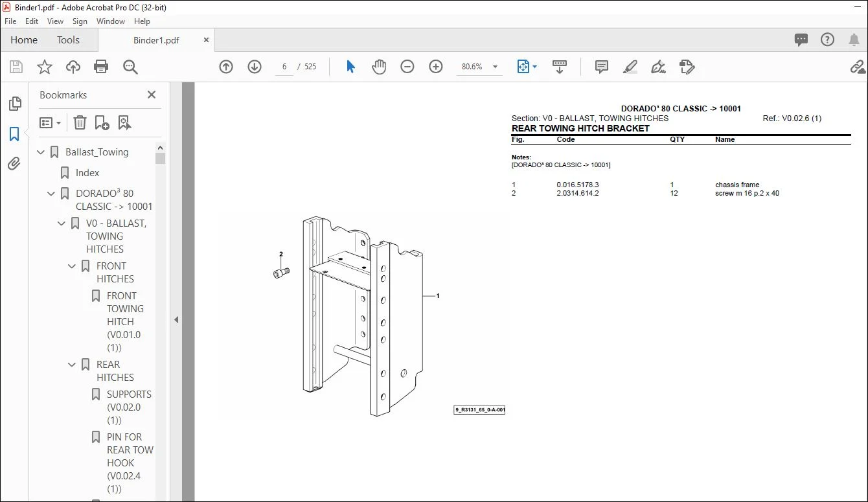Viewport: 868px width, 502px height.
Task: Collapse the navigation pane with side arrow
Action: pyautogui.click(x=176, y=319)
